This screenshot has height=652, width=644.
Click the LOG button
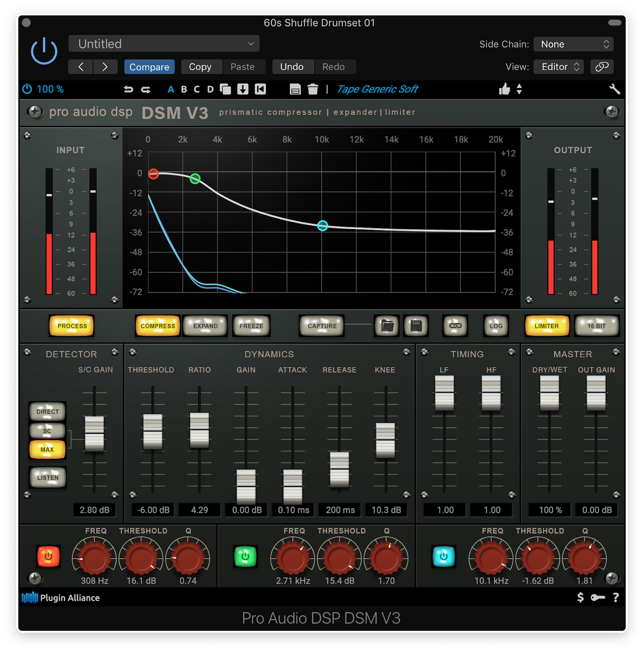496,326
